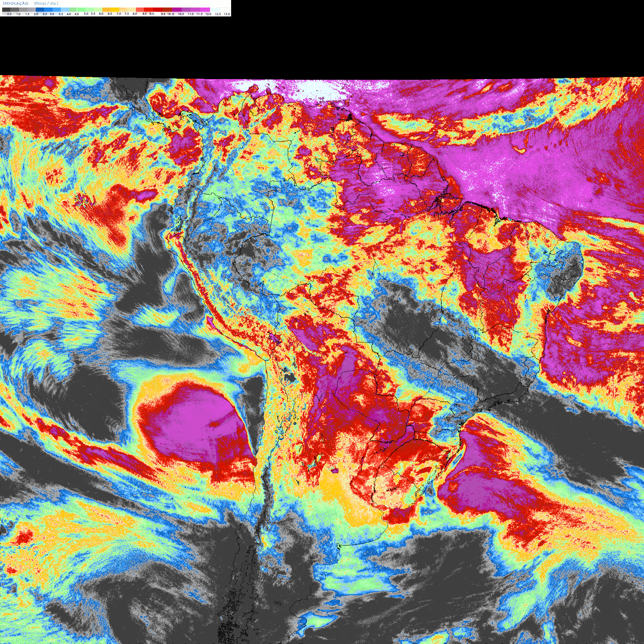Click the white swatch at legend end
The width and height of the screenshot is (644, 644).
[225, 10]
